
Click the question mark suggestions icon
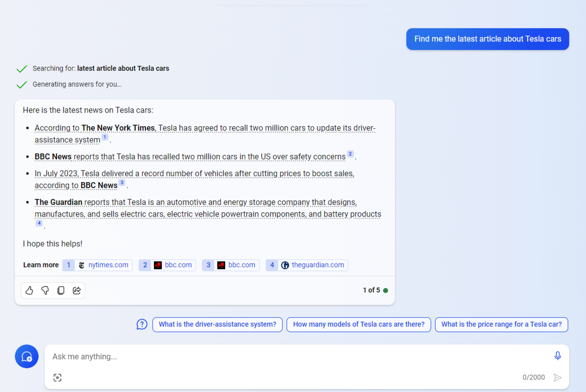click(x=142, y=324)
